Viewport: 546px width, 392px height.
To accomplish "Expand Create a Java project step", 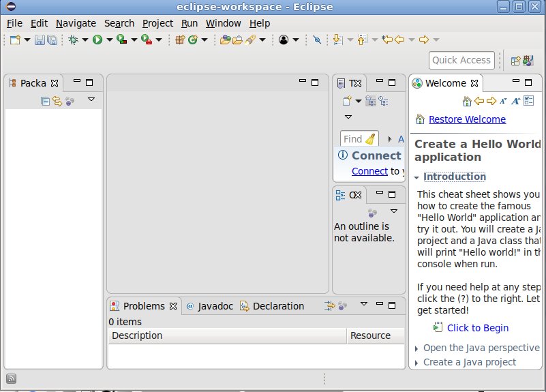I will coord(416,363).
